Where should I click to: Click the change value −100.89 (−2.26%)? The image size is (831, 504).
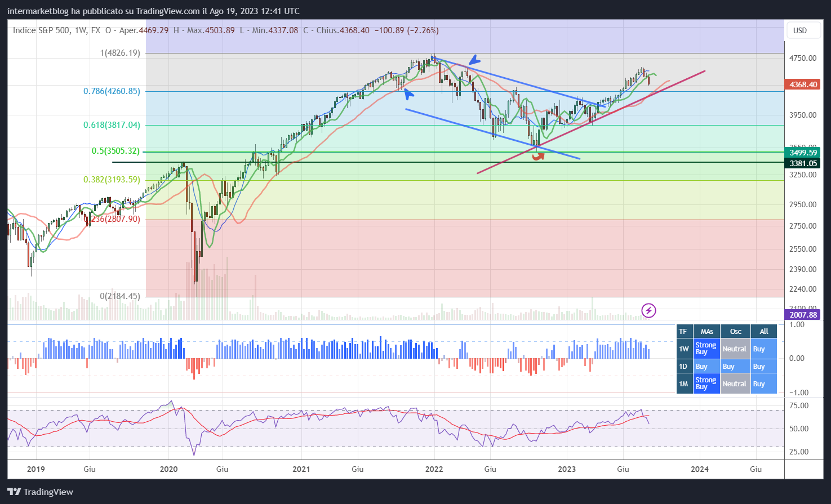pos(407,30)
